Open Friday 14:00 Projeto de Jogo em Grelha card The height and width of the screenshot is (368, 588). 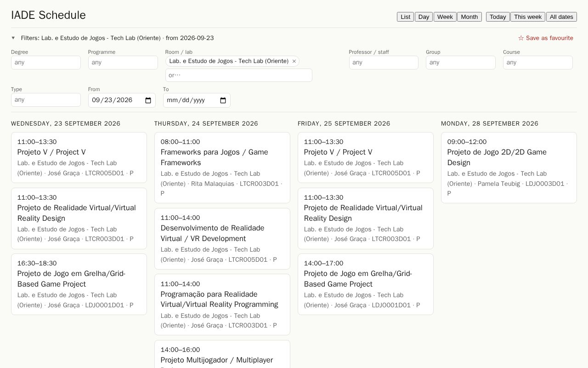coord(366,284)
